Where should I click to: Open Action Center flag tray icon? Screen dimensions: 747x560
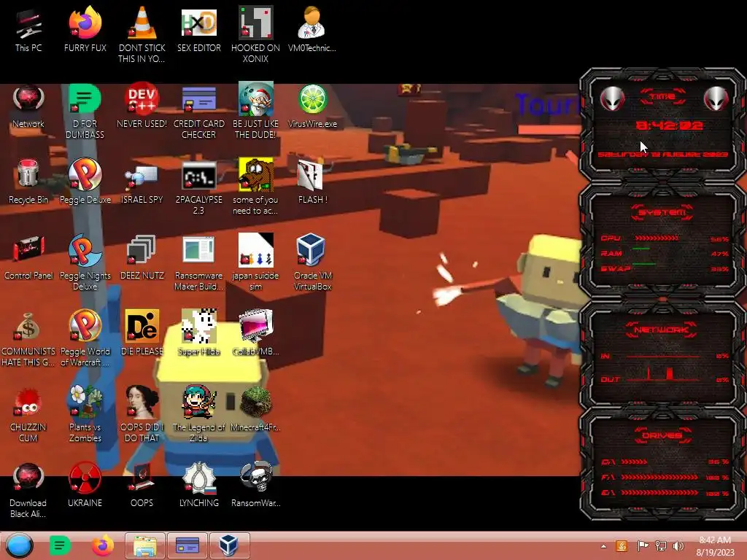tap(643, 546)
